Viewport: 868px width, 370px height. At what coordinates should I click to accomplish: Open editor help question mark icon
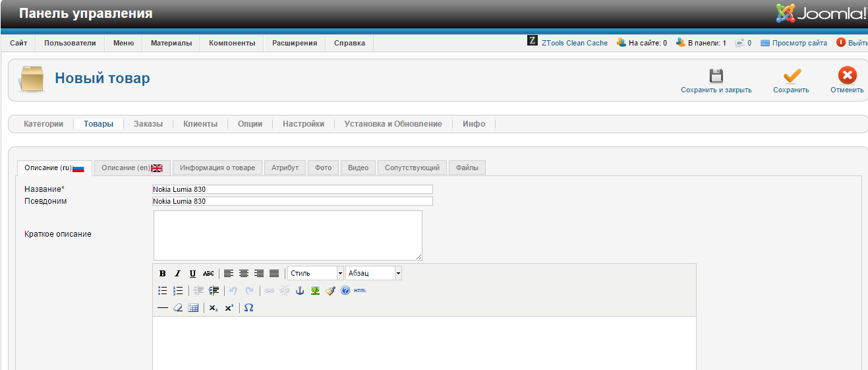click(x=345, y=290)
